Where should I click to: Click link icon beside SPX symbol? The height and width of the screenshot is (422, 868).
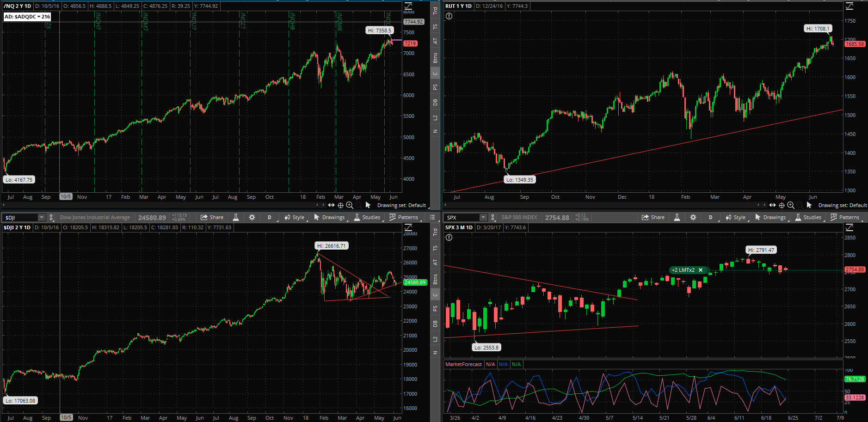click(x=492, y=217)
